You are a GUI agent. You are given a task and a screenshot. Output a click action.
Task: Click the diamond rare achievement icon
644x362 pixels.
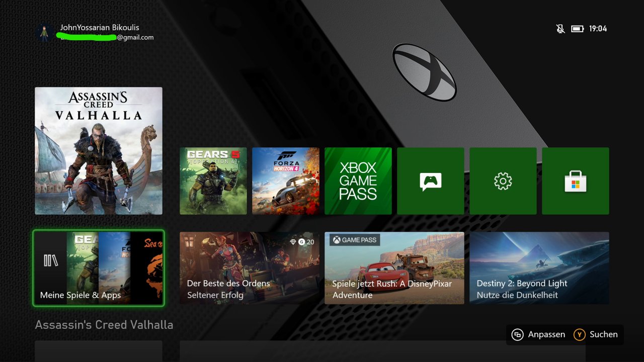click(x=293, y=242)
